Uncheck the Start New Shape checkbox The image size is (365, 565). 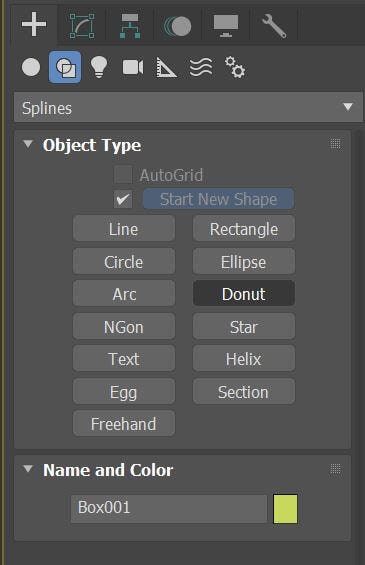point(123,199)
